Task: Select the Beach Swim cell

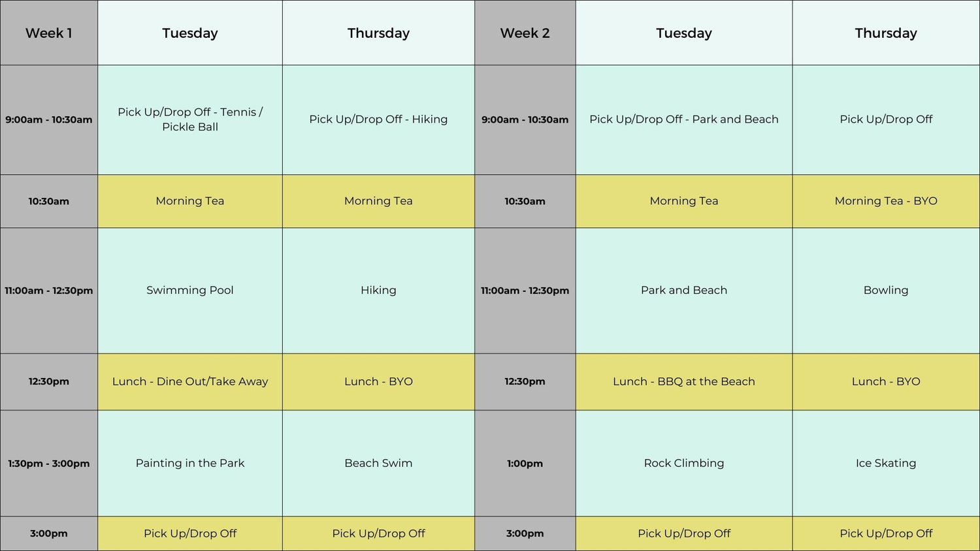Action: point(378,464)
